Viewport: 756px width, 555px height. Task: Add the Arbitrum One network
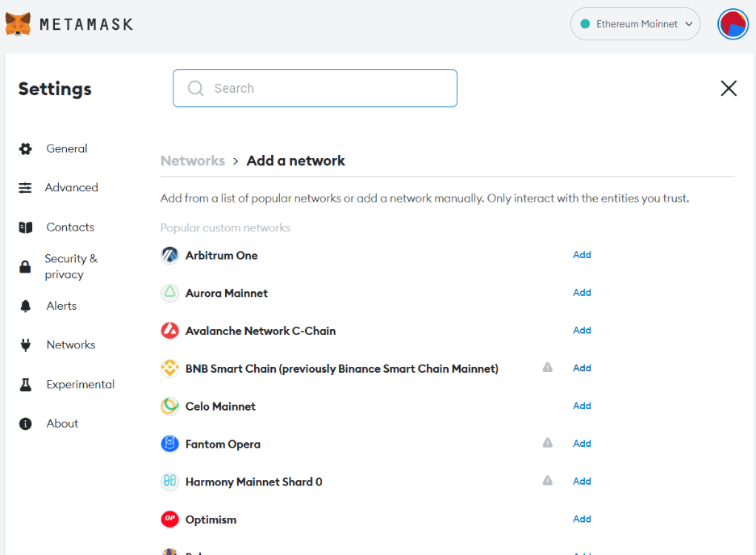click(582, 255)
